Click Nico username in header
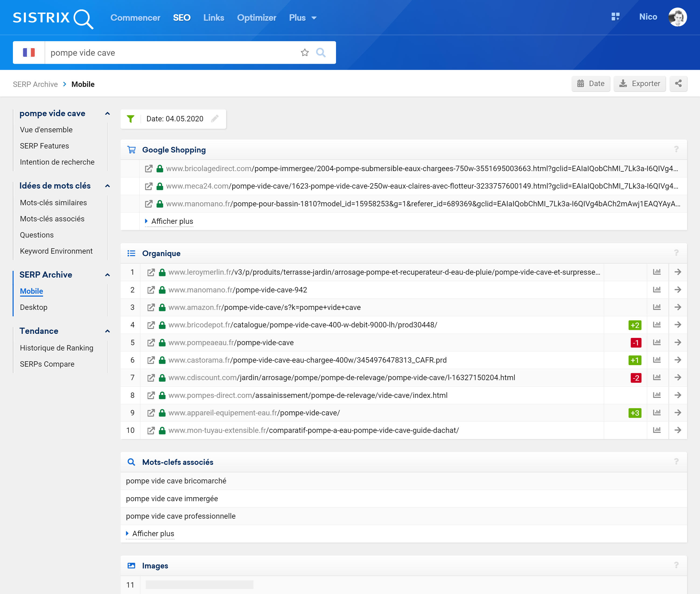The image size is (700, 594). pyautogui.click(x=648, y=17)
